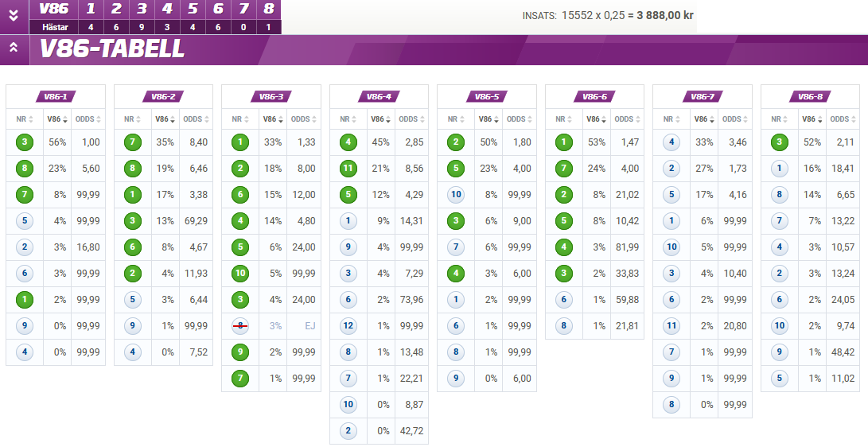
Task: Deselect horse 4 in V86-6
Action: (x=563, y=247)
